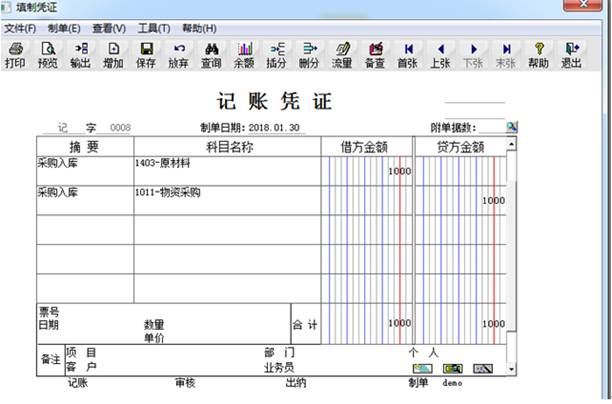Click the 数量 label
This screenshot has height=404, width=612.
pos(154,324)
